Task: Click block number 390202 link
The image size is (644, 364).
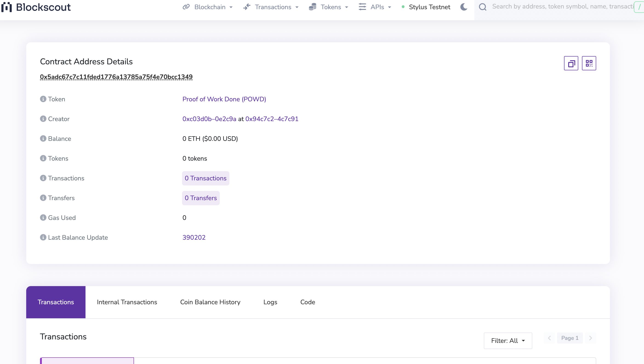Action: pos(194,238)
